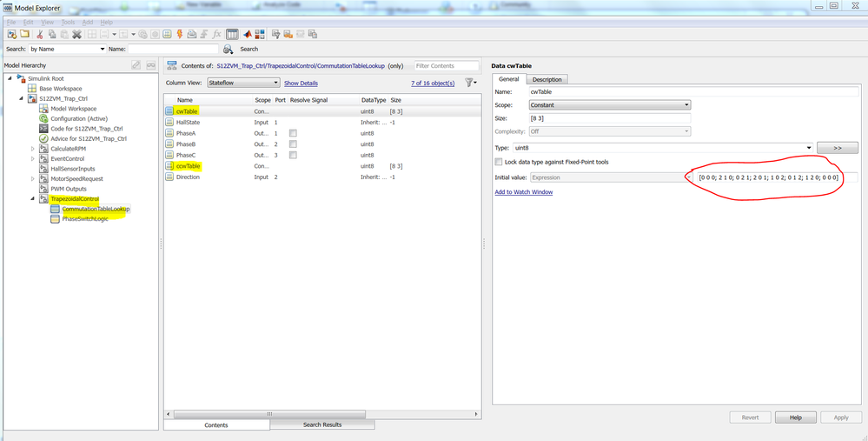Click the >> data type assistant button
The image size is (868, 441).
tap(837, 148)
